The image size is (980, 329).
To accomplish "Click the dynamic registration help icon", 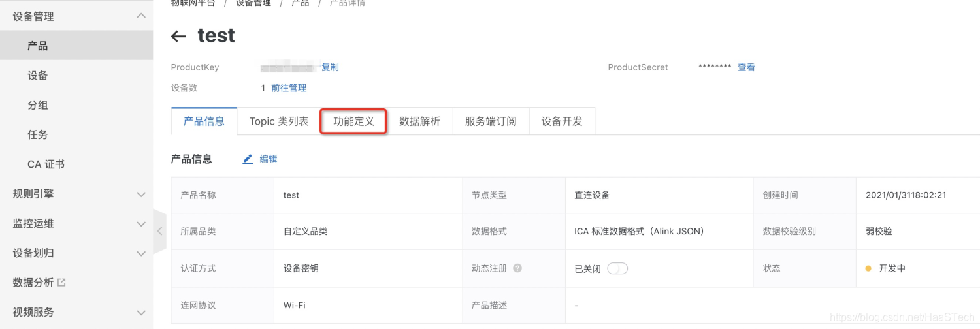I will coord(517,268).
